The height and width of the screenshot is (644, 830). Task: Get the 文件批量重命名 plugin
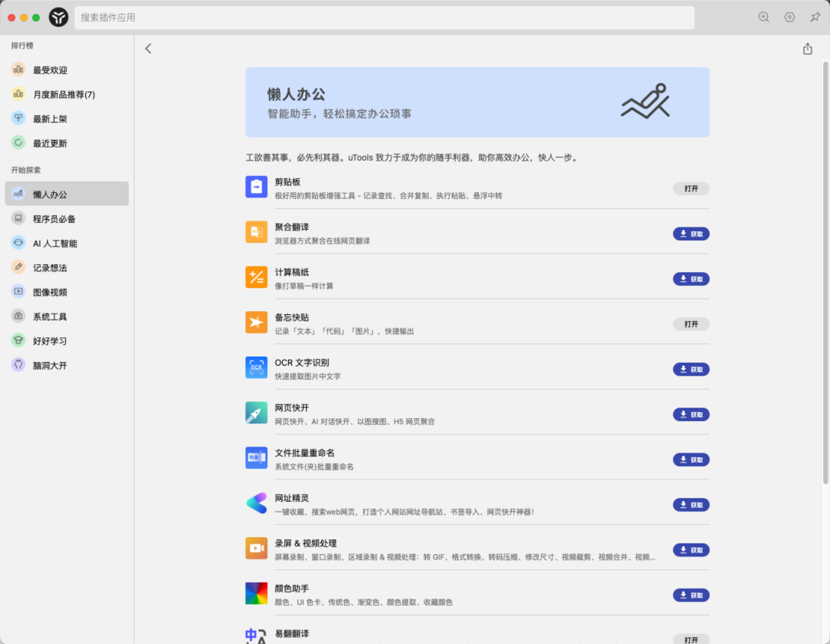[691, 460]
